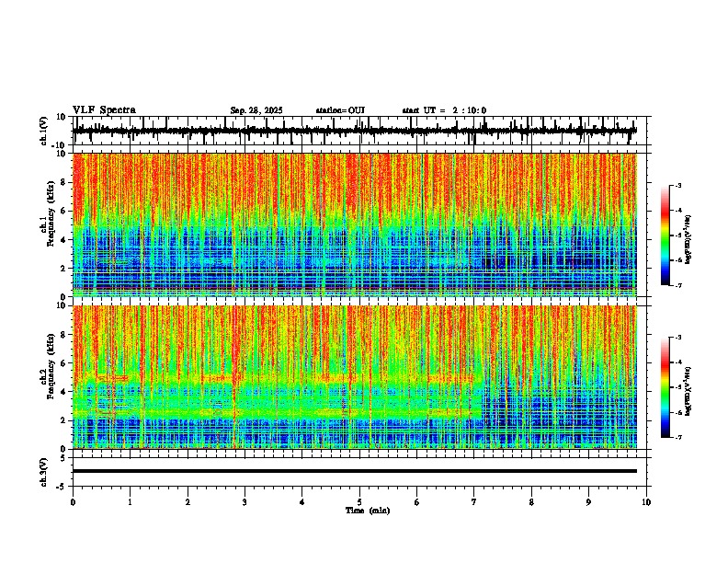Click time axis tick label '5'
Image resolution: width=728 pixels, height=563 pixels.
point(359,501)
